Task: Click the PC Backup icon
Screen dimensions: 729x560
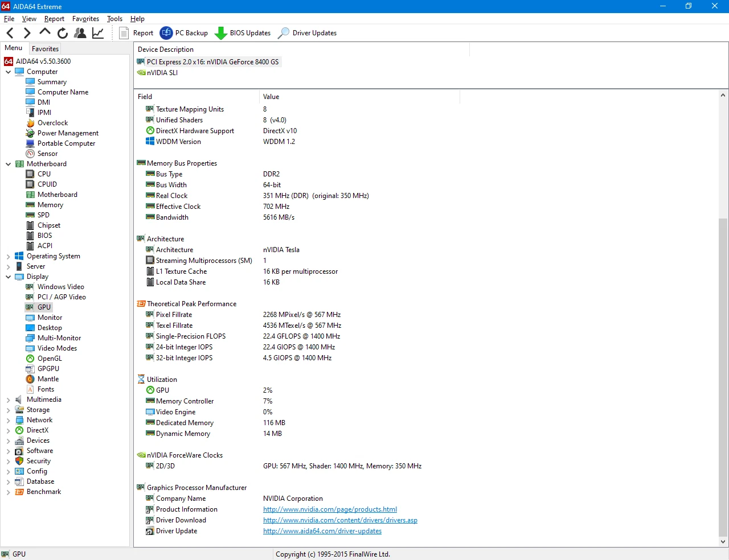Action: (166, 33)
